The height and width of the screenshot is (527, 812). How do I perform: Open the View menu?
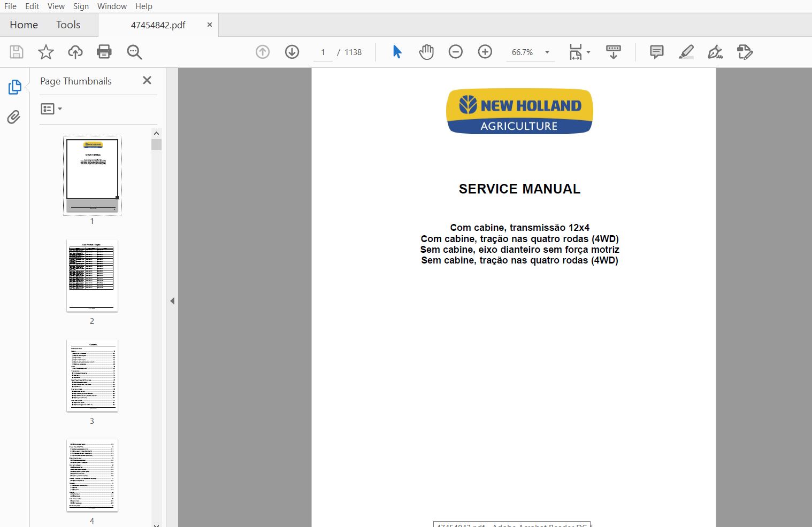click(56, 6)
